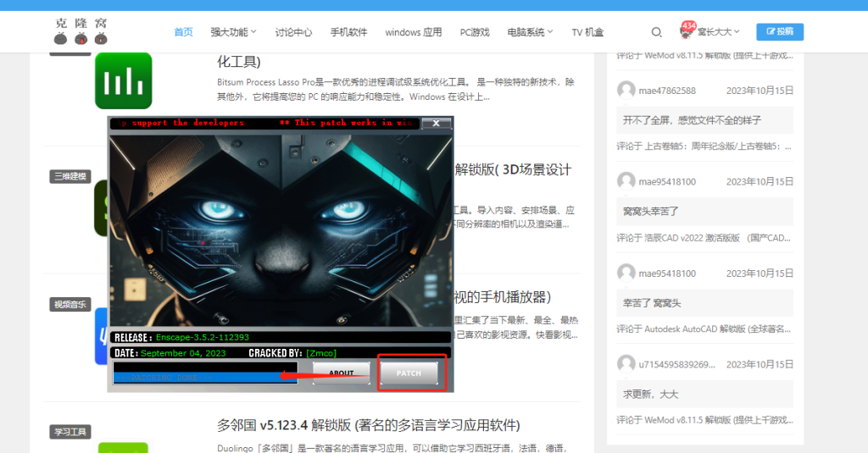Click comment text 辛苦了 窝窝头
The image size is (868, 453).
652,303
